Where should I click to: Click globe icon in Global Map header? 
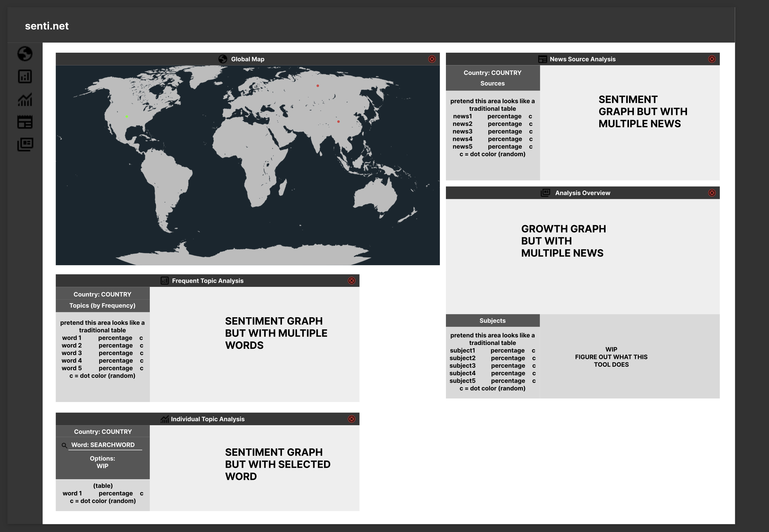pyautogui.click(x=223, y=59)
